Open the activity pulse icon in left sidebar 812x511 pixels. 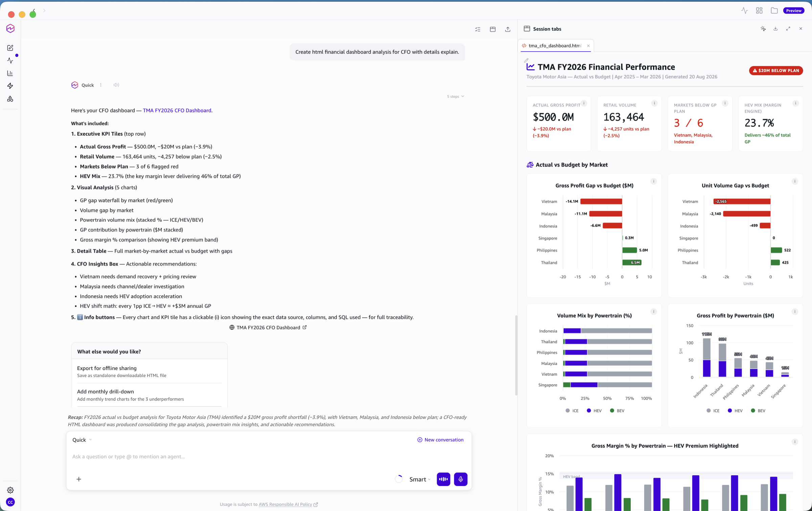pyautogui.click(x=10, y=61)
